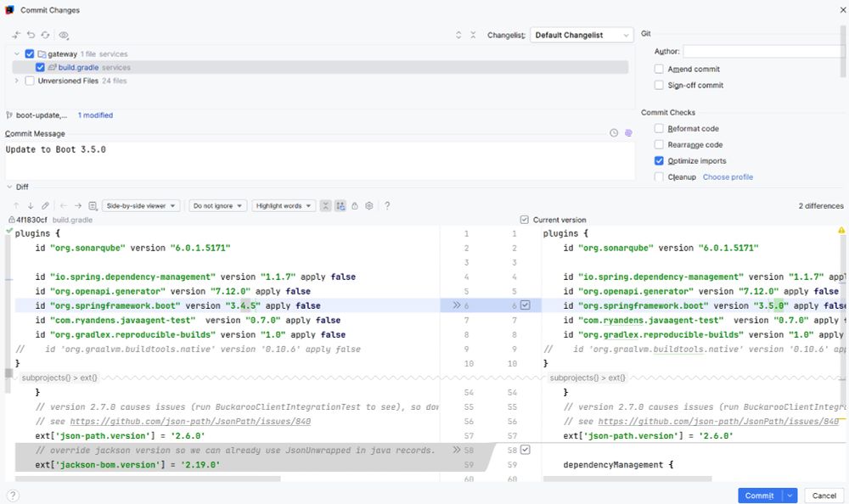Click Git options panel vertical scrollbar
The width and height of the screenshot is (849, 504).
pyautogui.click(x=844, y=52)
